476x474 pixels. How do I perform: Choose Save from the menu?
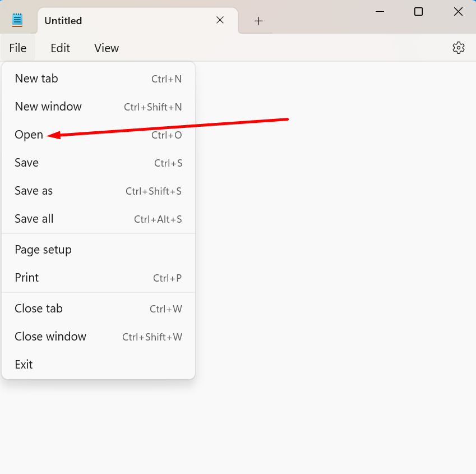(27, 163)
